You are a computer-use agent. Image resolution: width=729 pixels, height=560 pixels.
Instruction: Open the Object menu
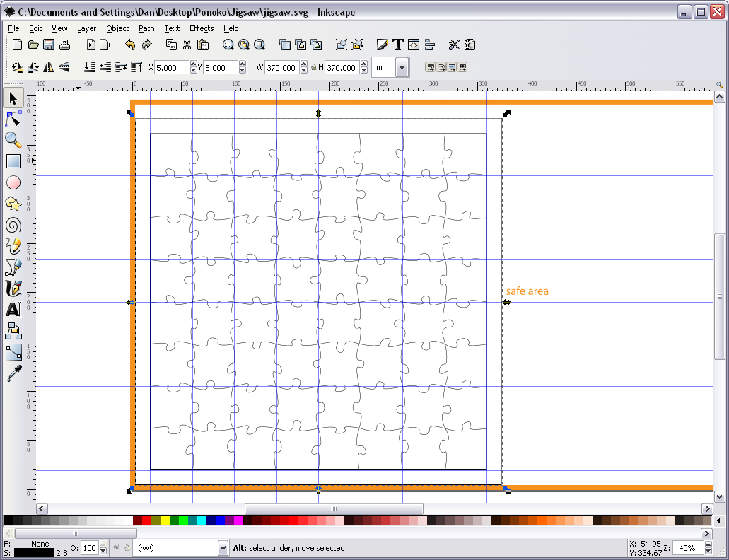(x=117, y=28)
